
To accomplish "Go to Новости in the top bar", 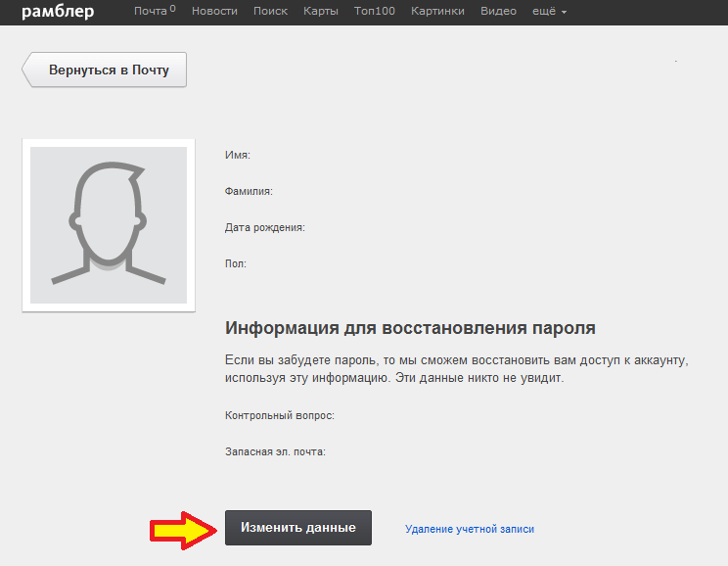I will click(x=213, y=12).
